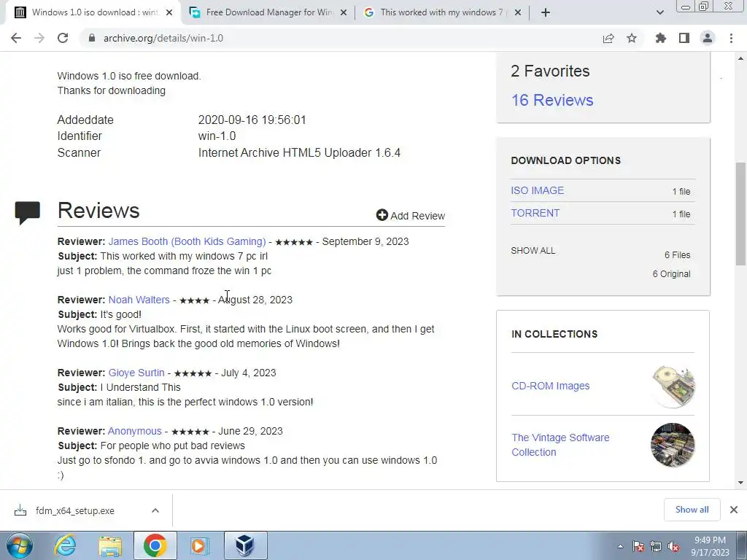
Task: Select the Windows 1.0 iso download tab
Action: (x=93, y=13)
